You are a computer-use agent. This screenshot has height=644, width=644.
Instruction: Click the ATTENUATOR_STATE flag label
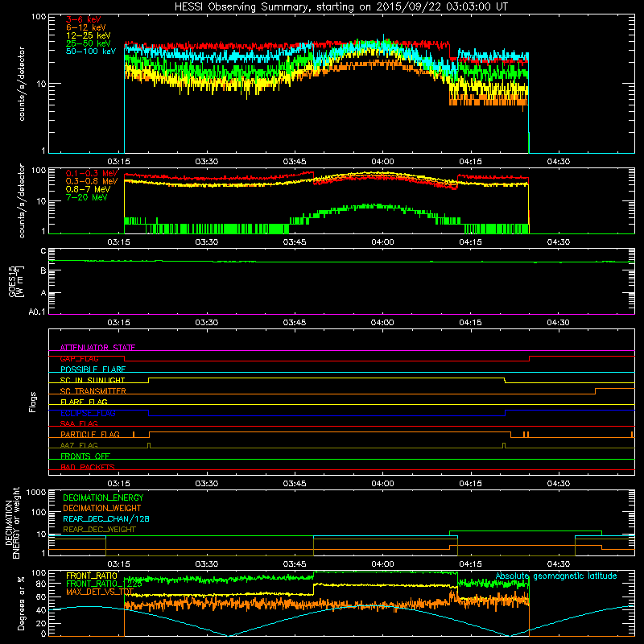coord(97,348)
